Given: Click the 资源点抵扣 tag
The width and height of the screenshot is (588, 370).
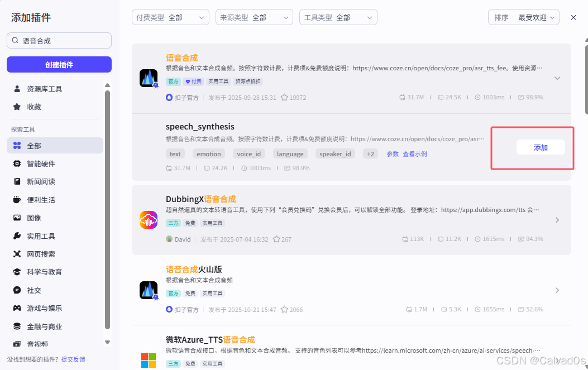Looking at the screenshot, I should pos(248,81).
